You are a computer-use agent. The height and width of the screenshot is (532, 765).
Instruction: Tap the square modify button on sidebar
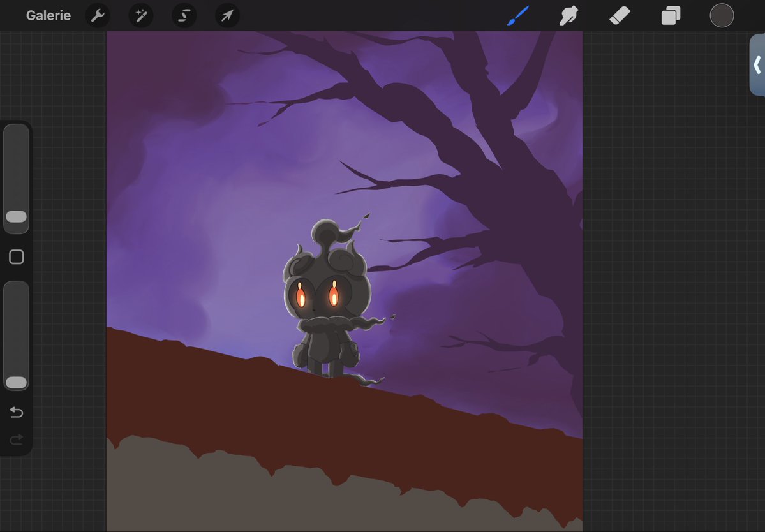point(16,257)
